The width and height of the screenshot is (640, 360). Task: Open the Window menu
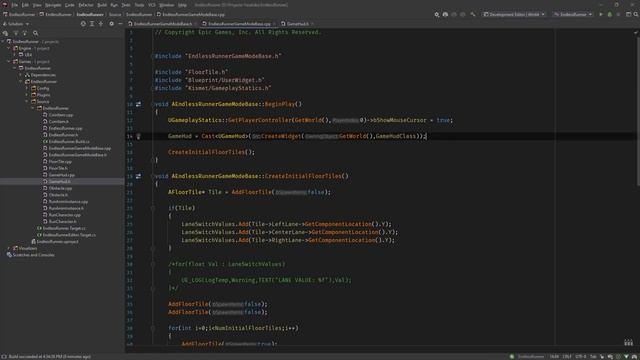167,5
